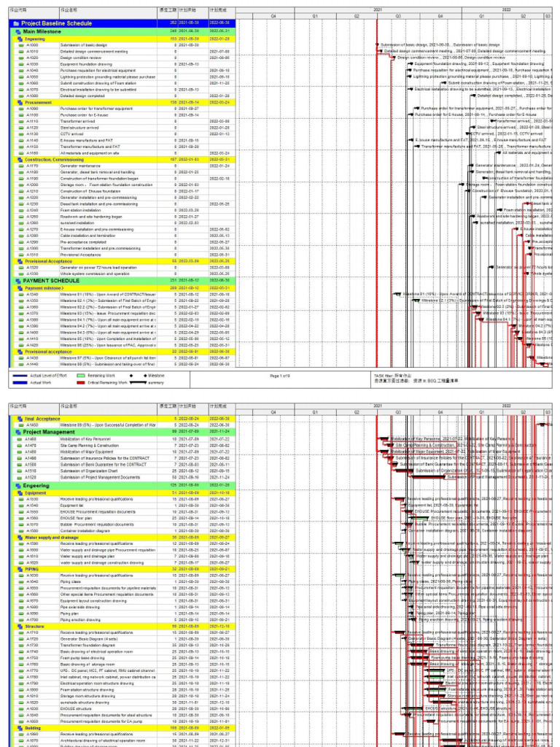
Task: Select 'Purchase order for E-house' activity name
Action: click(x=85, y=115)
